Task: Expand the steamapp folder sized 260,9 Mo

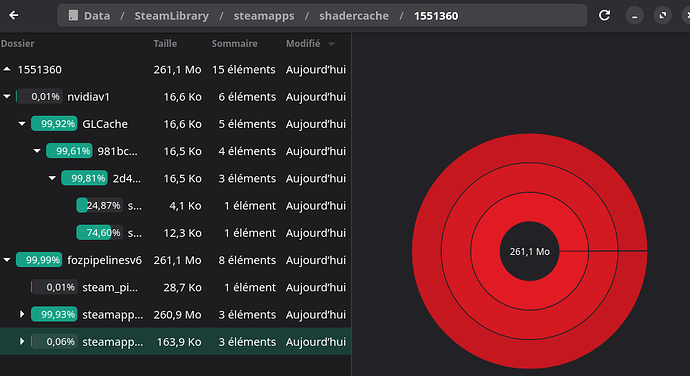Action: (22, 314)
